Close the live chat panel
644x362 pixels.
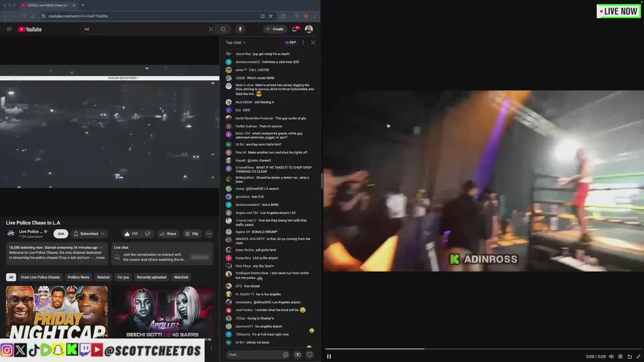click(x=313, y=43)
